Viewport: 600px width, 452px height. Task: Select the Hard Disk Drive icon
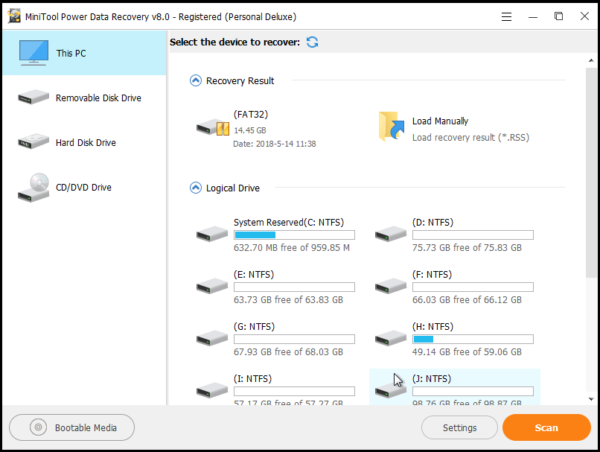33,142
